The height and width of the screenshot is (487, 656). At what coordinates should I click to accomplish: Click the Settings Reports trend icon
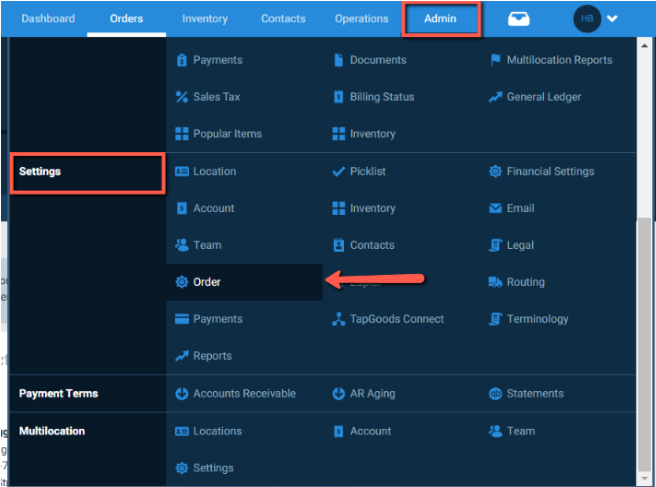[x=182, y=356]
